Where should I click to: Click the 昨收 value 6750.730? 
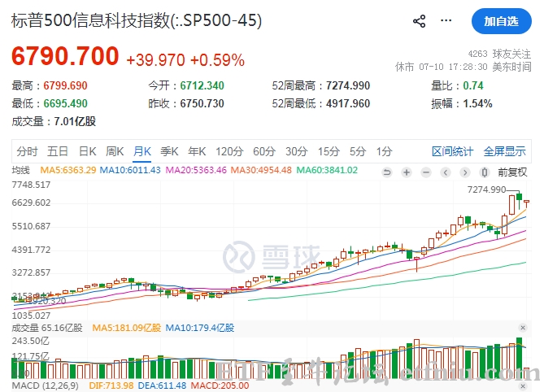[202, 103]
